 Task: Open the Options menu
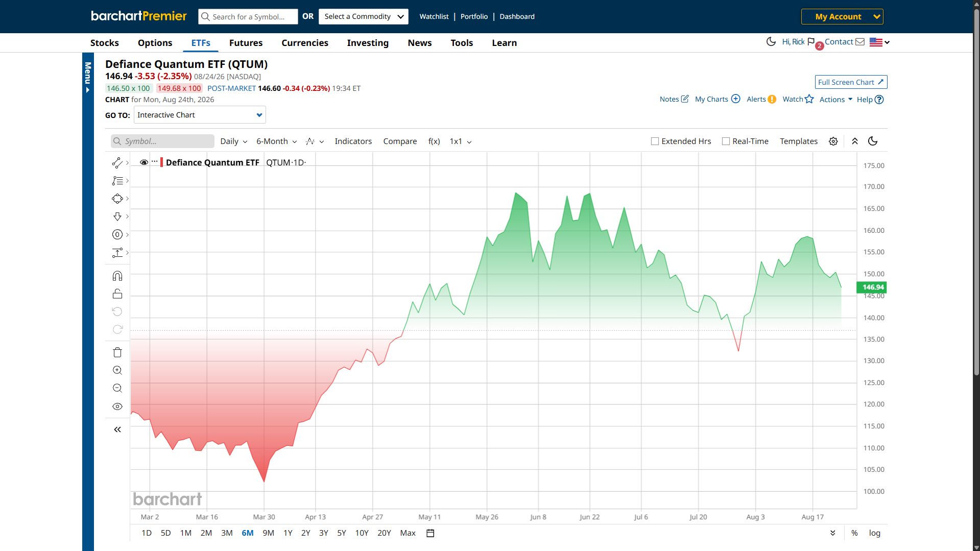(x=155, y=43)
